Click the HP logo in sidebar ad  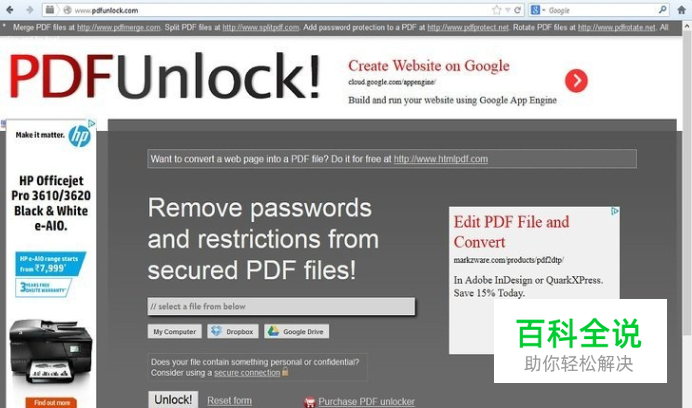[x=80, y=136]
